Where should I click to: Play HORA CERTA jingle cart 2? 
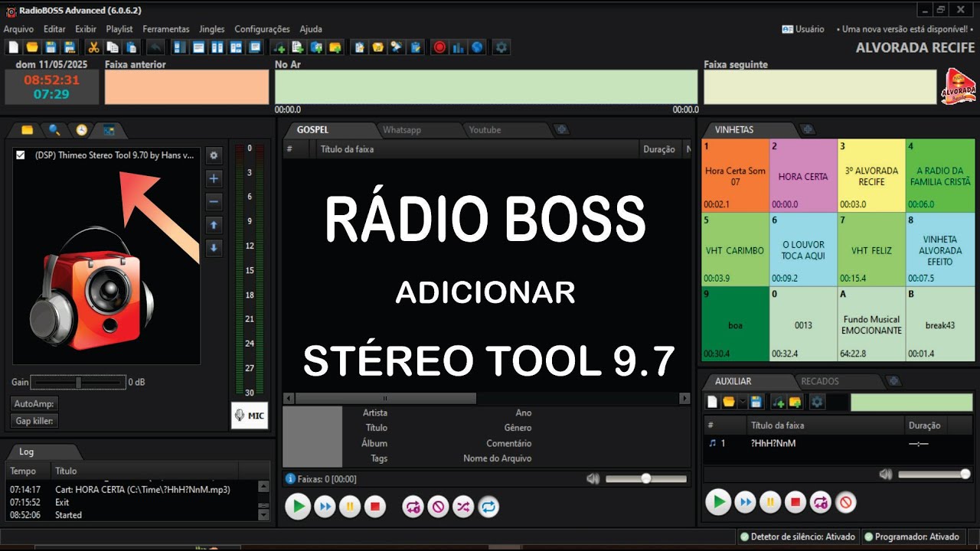tap(802, 175)
